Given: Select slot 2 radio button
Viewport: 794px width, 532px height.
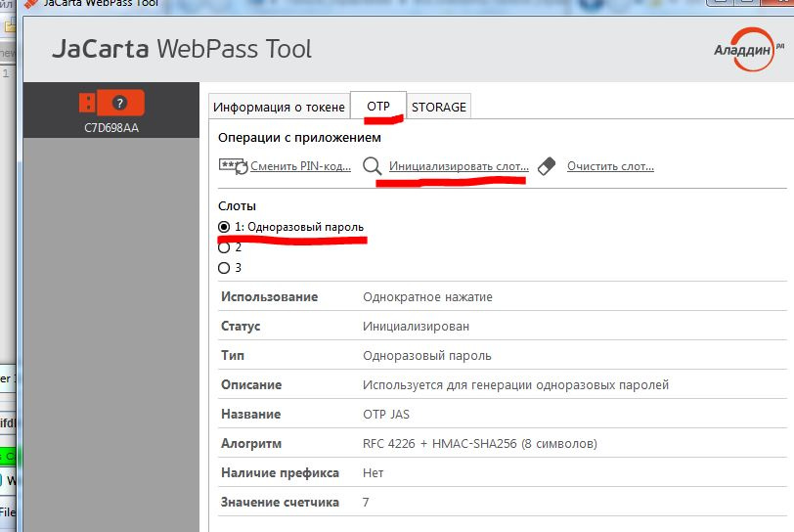Looking at the screenshot, I should tap(224, 247).
